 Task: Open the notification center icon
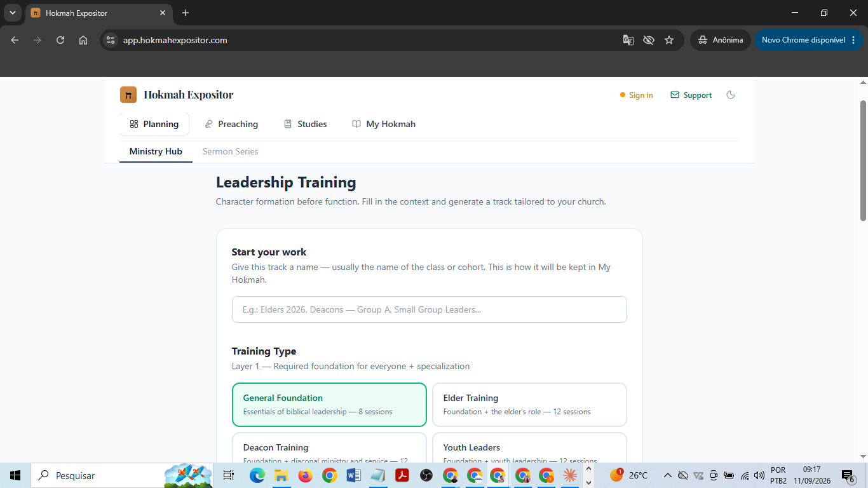(848, 475)
